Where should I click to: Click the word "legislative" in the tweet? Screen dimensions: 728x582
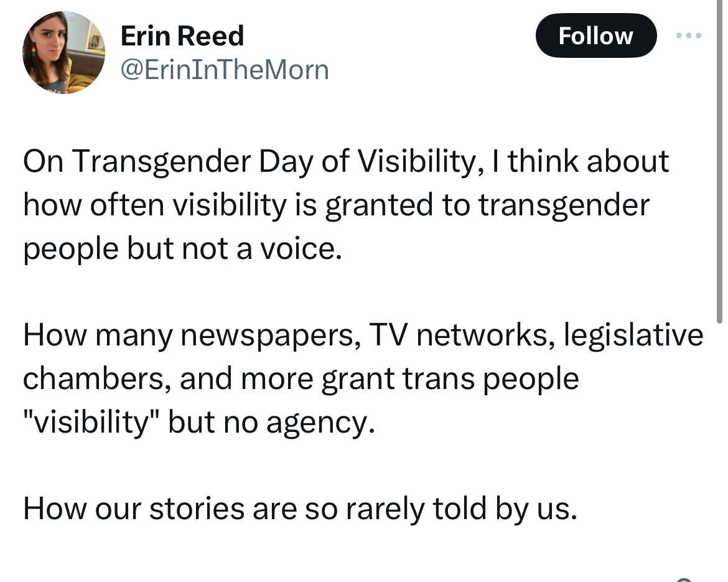tap(633, 336)
